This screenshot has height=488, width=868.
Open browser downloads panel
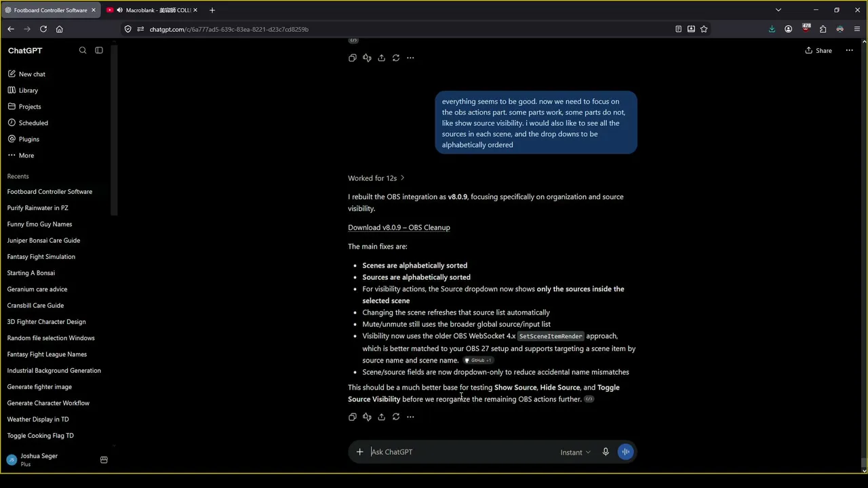(772, 29)
